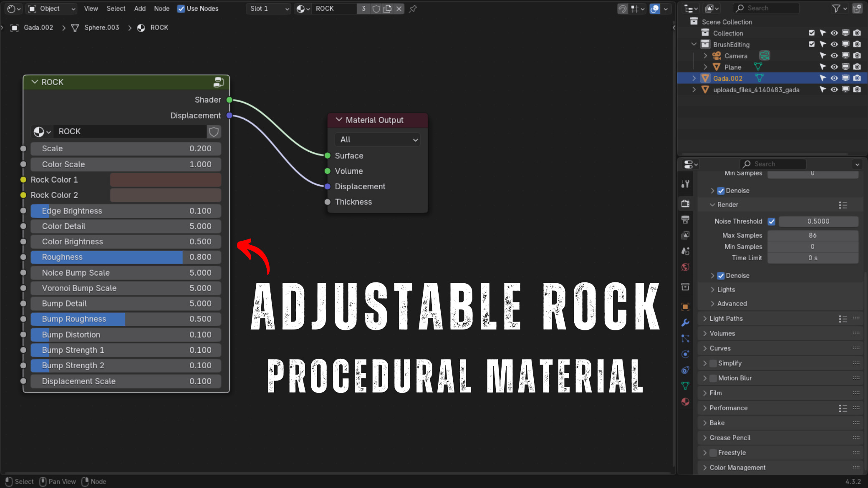Disable the Noise Threshold checkbox
The height and width of the screenshot is (488, 868).
pos(771,221)
